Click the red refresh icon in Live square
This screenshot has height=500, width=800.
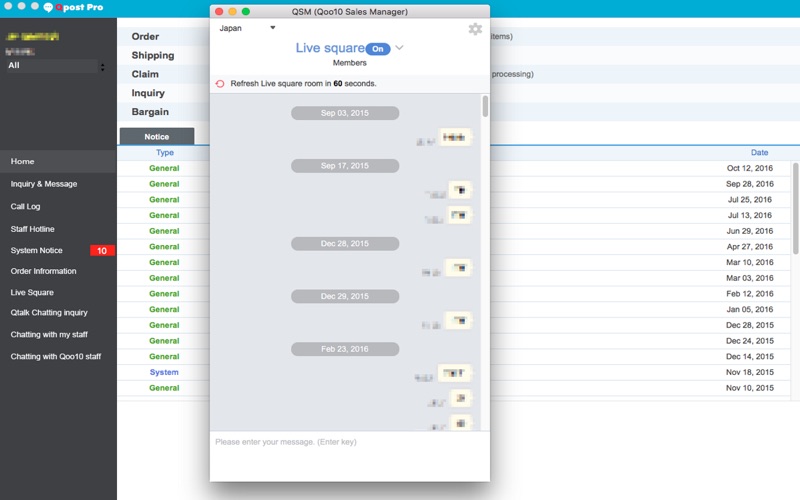220,84
